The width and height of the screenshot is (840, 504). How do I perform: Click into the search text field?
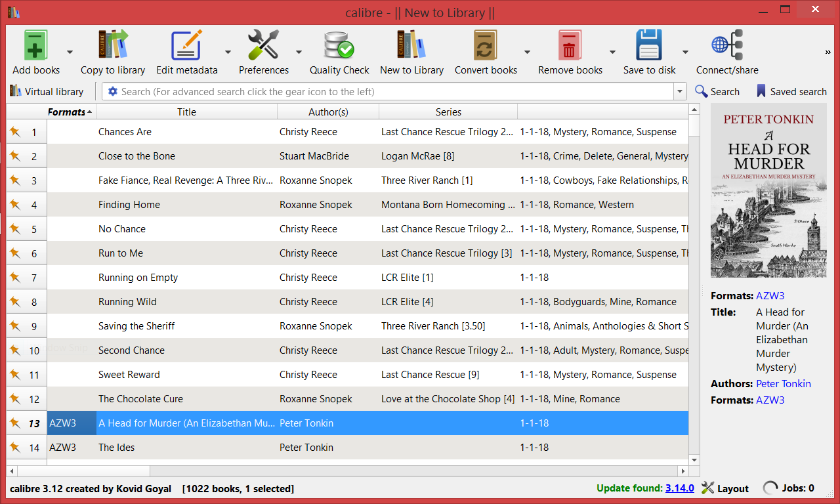click(x=396, y=92)
